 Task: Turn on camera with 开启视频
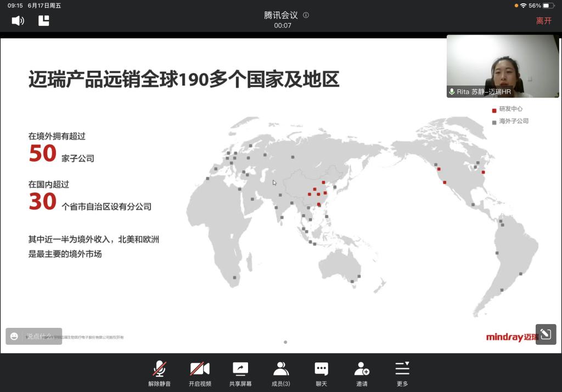coord(200,374)
